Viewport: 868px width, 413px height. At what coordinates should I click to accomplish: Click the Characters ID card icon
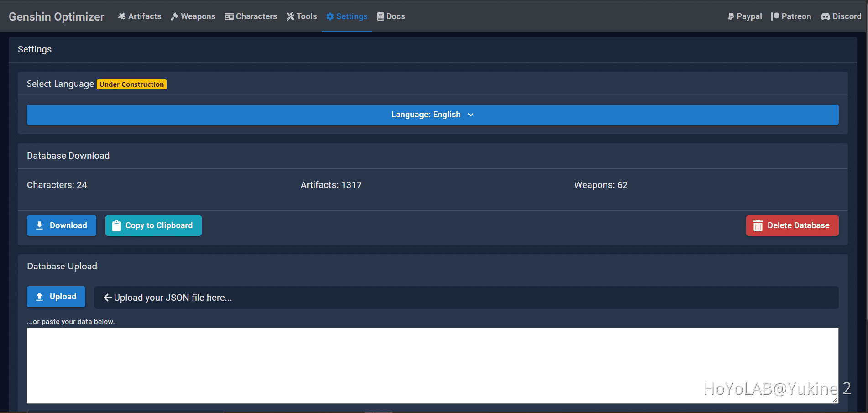(x=229, y=16)
